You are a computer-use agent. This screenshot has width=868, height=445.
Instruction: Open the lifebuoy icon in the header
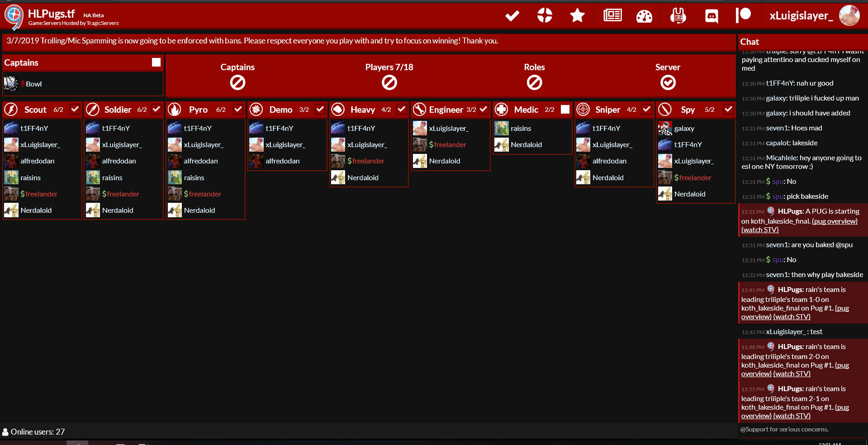(x=545, y=15)
